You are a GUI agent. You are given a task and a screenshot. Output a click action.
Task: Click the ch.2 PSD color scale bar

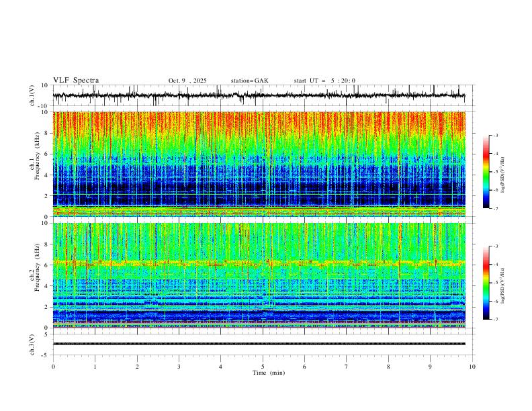click(x=486, y=283)
